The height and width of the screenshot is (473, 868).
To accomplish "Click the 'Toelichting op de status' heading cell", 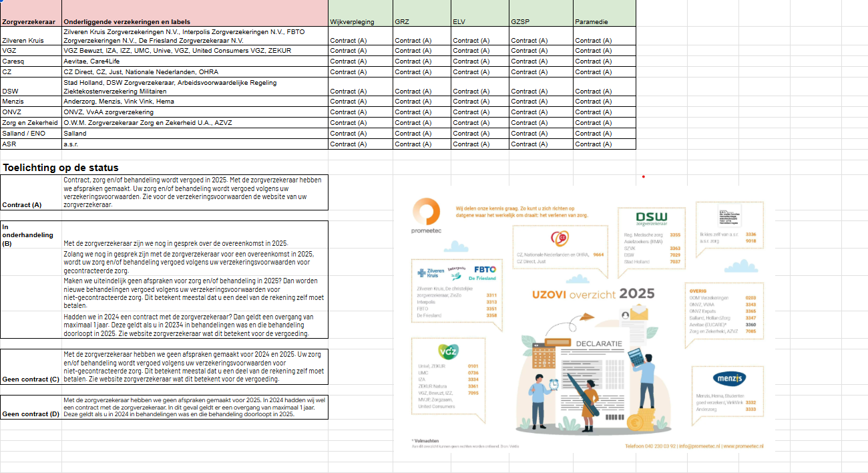I will [60, 168].
